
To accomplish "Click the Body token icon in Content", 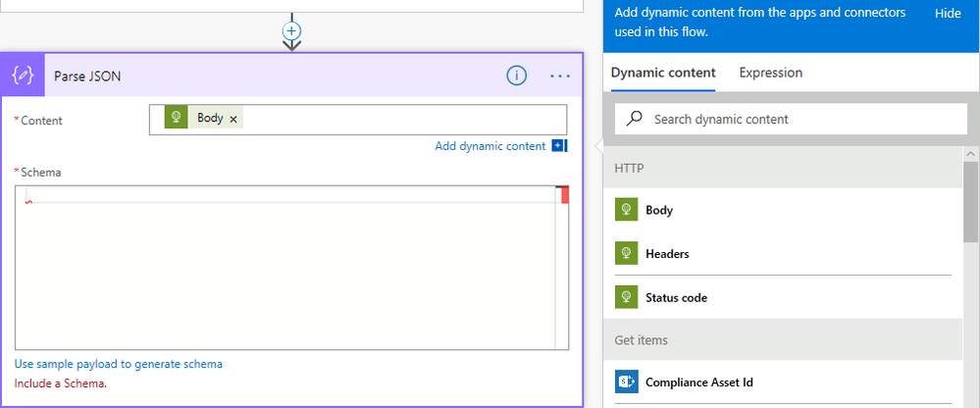I will pos(176,119).
